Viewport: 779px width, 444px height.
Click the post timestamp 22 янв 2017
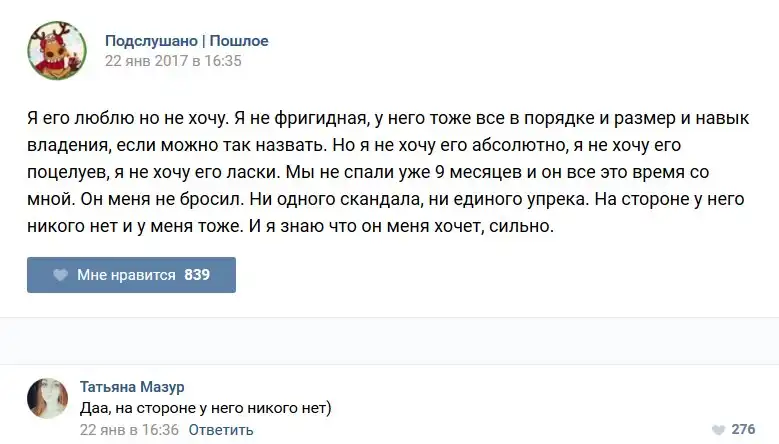click(x=173, y=61)
